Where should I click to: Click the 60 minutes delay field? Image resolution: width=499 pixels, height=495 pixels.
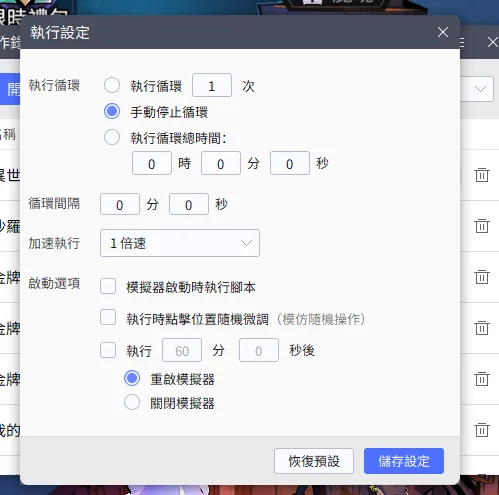[182, 350]
